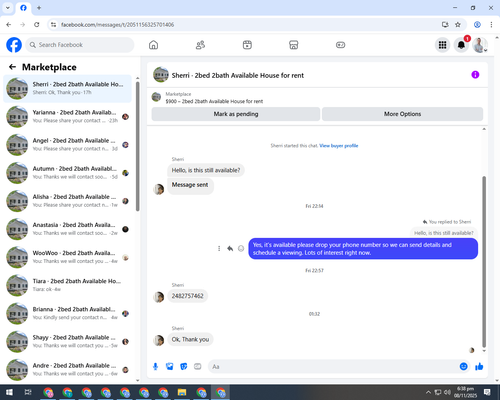Click the conversation list scrollbar
Screen dimensions: 500x400
[137, 147]
